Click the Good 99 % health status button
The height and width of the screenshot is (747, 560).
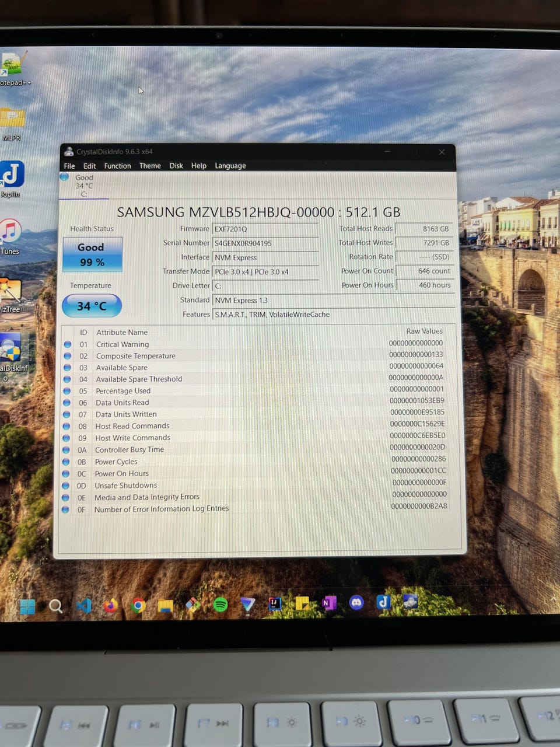(x=92, y=254)
